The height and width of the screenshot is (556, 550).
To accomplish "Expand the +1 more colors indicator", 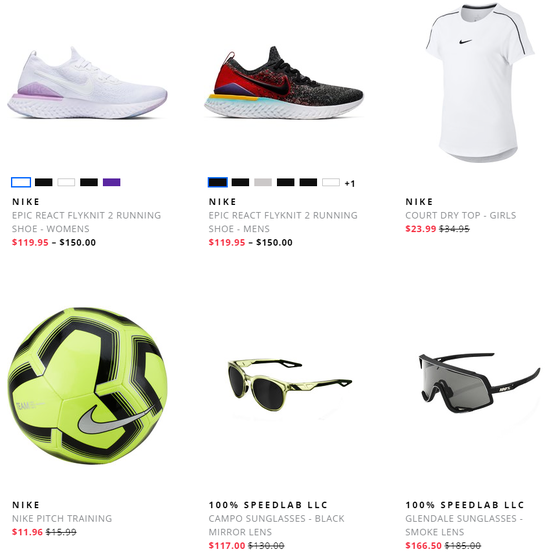I will point(350,183).
